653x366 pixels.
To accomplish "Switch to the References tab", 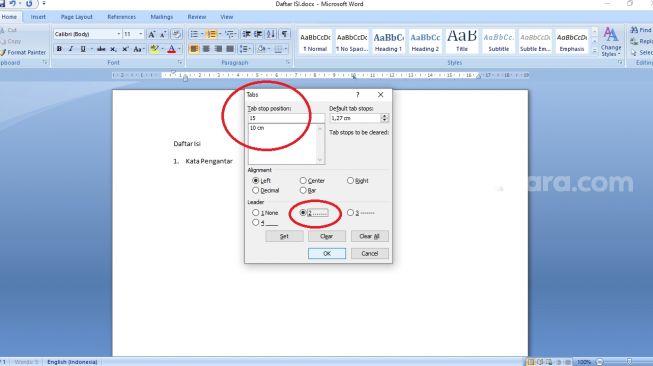I will coord(122,17).
